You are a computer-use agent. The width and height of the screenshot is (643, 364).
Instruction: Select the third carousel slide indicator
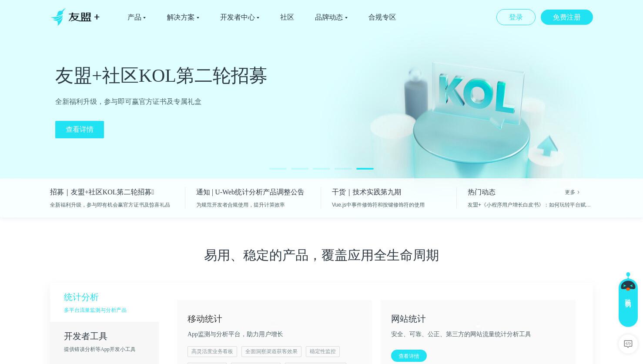pyautogui.click(x=321, y=168)
